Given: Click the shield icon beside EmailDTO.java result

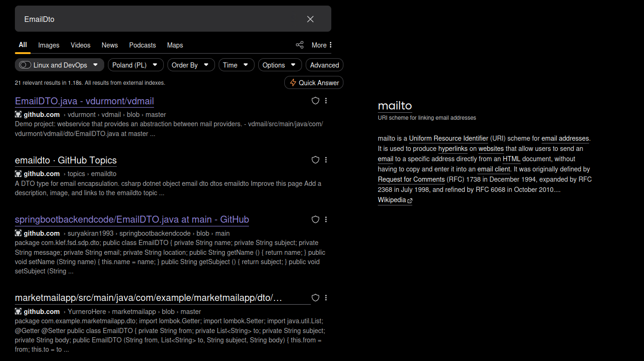Looking at the screenshot, I should coord(315,101).
